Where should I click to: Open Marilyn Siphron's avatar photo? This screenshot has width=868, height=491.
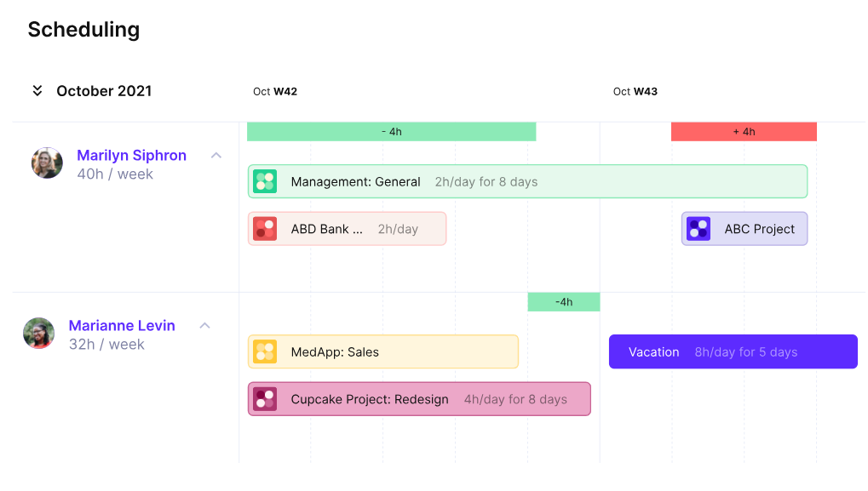[x=47, y=163]
